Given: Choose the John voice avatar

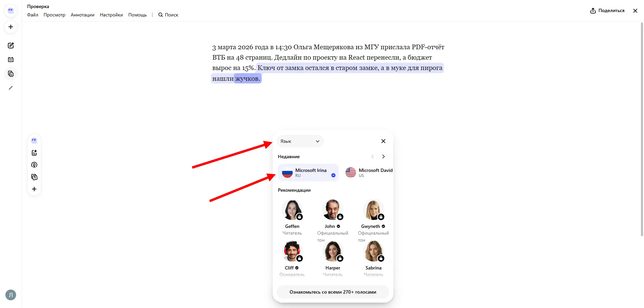Looking at the screenshot, I should click(x=333, y=210).
